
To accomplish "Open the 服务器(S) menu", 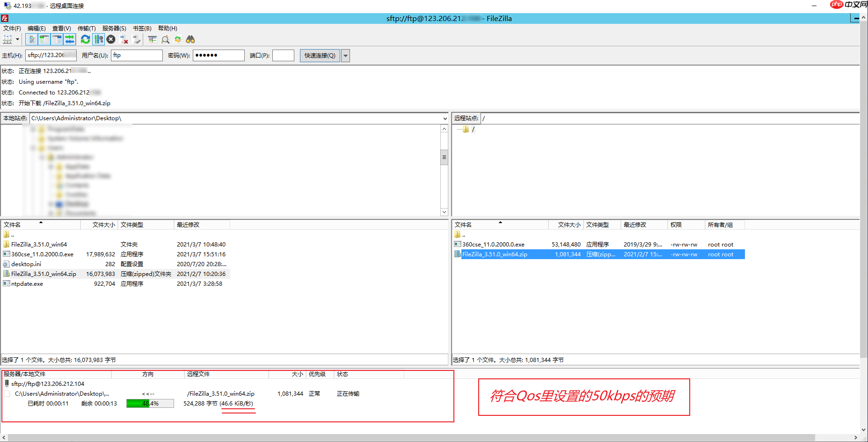I will (114, 28).
